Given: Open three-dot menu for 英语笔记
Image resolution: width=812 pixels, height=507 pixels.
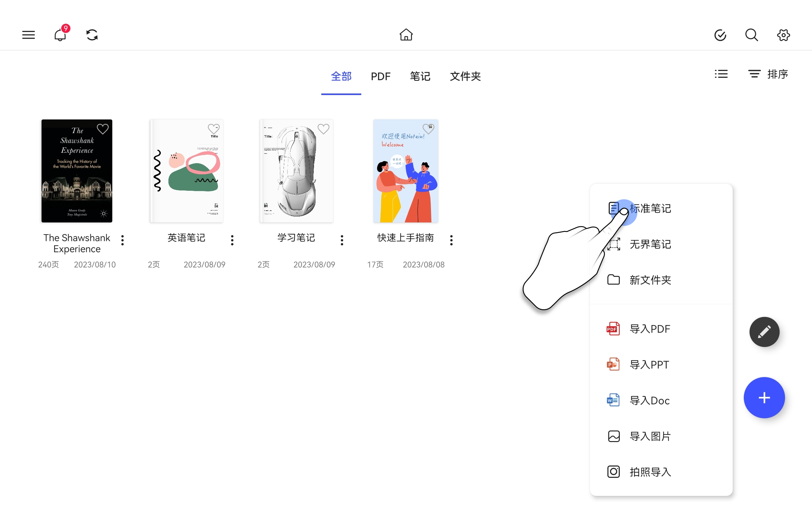Looking at the screenshot, I should 232,240.
